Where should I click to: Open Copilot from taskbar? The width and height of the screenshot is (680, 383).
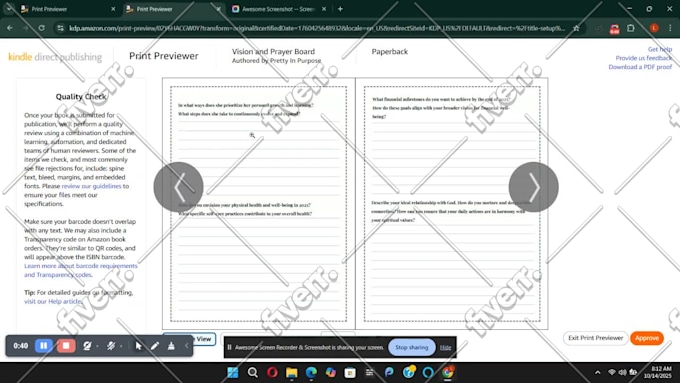click(x=331, y=372)
